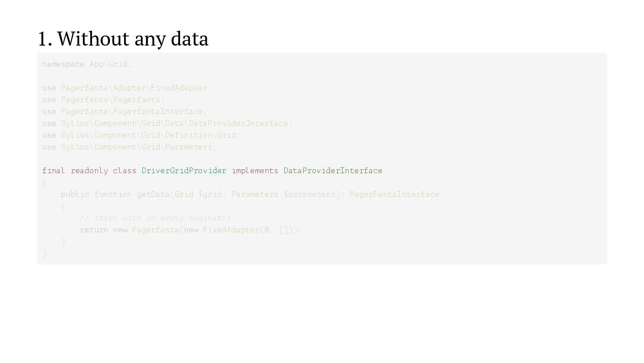Click the 'start with an empty paginator' comment
Screen dimensions: 644x363
[x=156, y=218]
